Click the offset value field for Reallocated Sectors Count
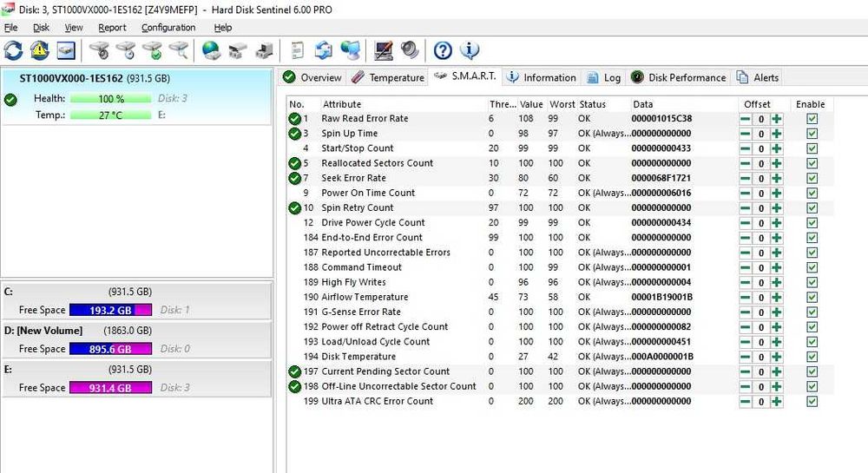 pyautogui.click(x=761, y=164)
